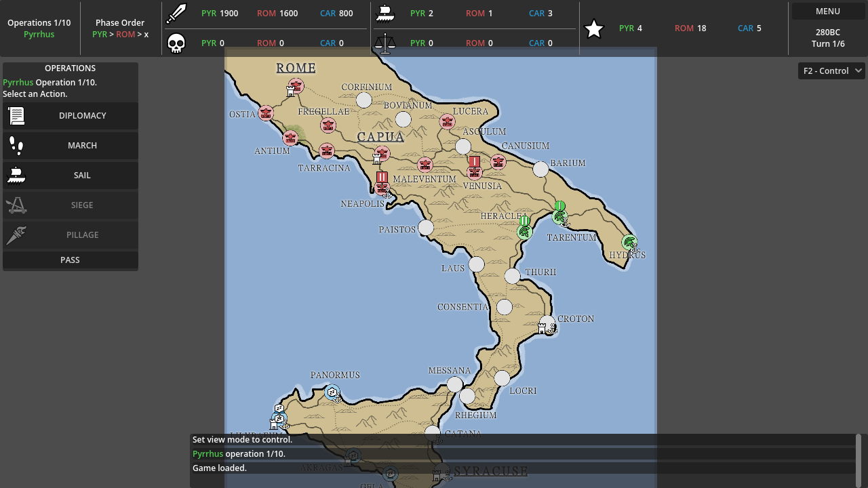
Task: Click the Siege catapult icon
Action: (16, 205)
